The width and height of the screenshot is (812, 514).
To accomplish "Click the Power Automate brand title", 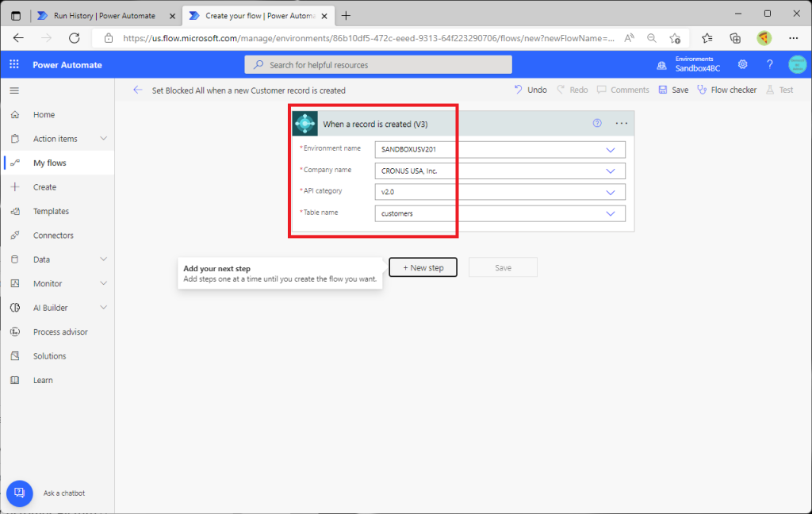I will [67, 65].
